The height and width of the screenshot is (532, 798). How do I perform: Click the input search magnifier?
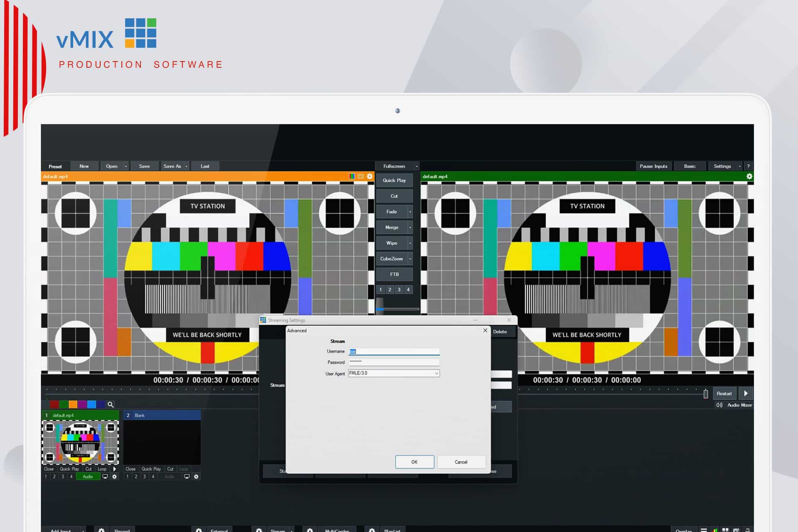click(x=111, y=404)
